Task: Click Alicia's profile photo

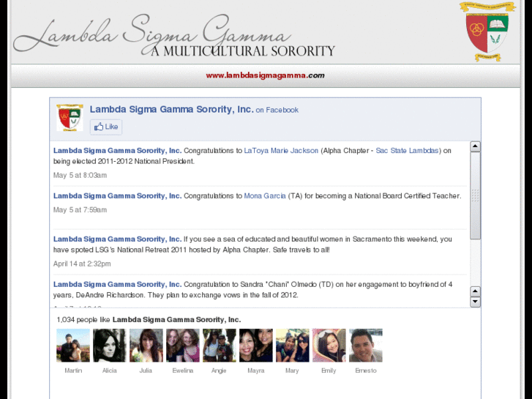Action: (110, 346)
